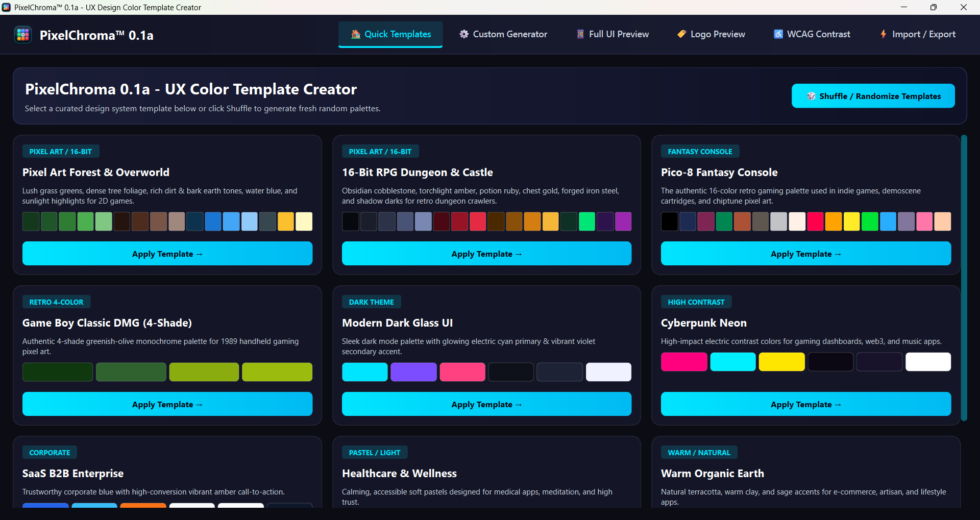The width and height of the screenshot is (980, 520).
Task: Switch to the Quick Templates tab
Action: pos(390,34)
